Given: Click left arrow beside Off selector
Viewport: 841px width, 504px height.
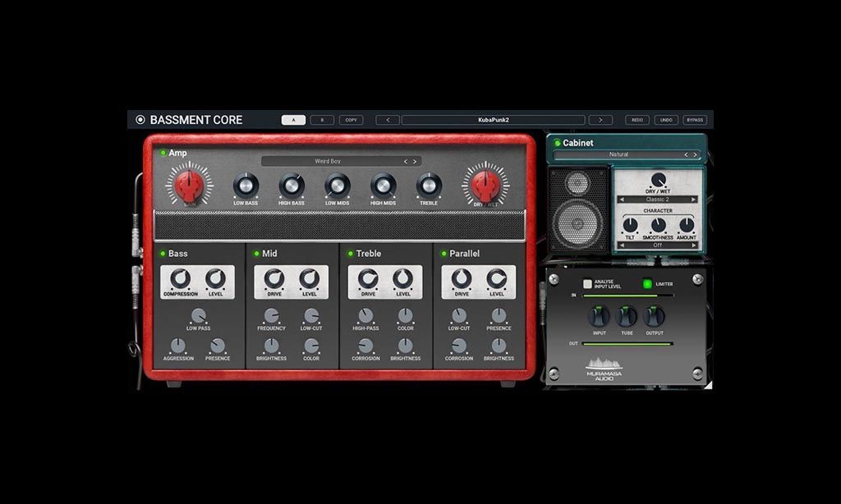Looking at the screenshot, I should 622,245.
